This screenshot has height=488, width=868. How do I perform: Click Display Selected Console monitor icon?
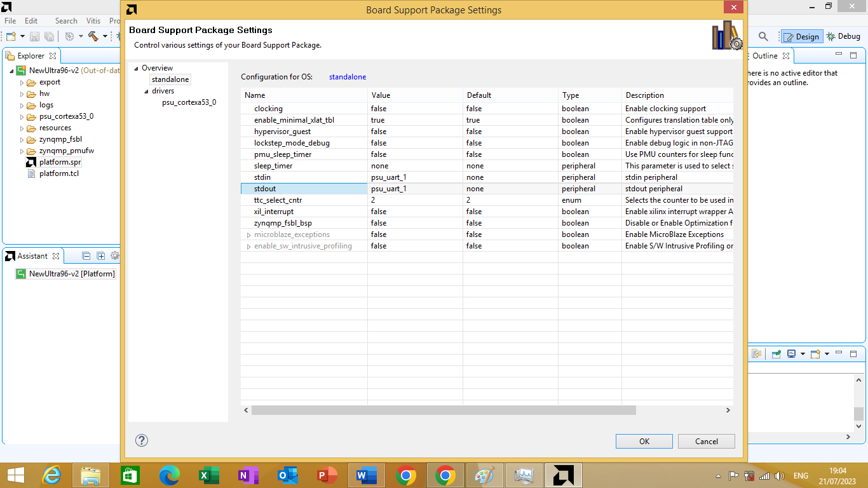tap(792, 354)
